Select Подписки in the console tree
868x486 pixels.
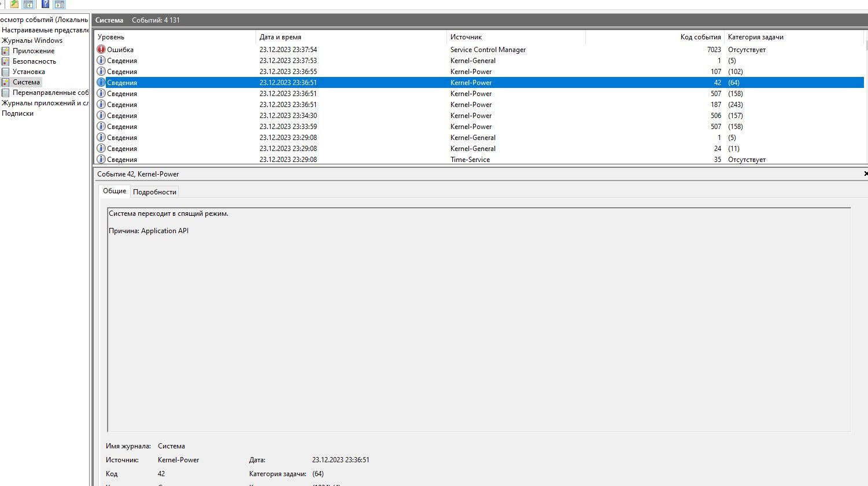pos(17,113)
